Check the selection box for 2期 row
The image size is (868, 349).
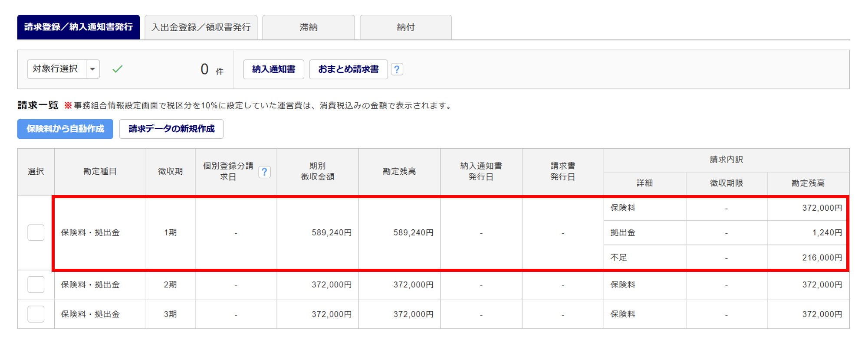tap(36, 284)
